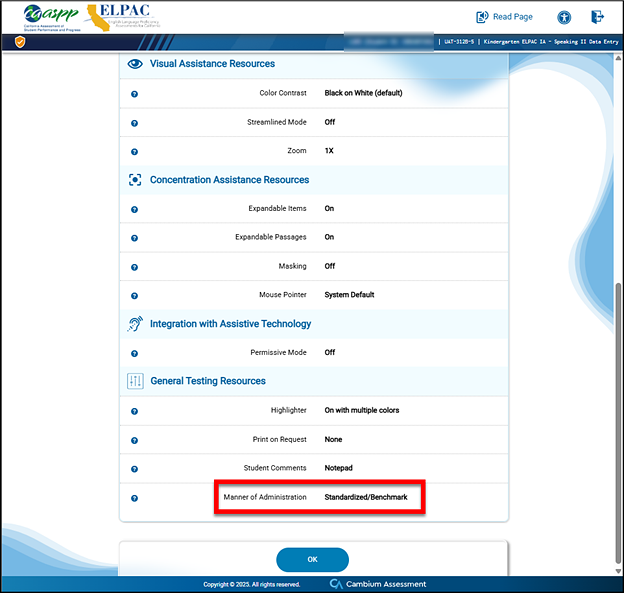Click the 'System Default' mouse pointer value
The image size is (624, 593).
349,295
